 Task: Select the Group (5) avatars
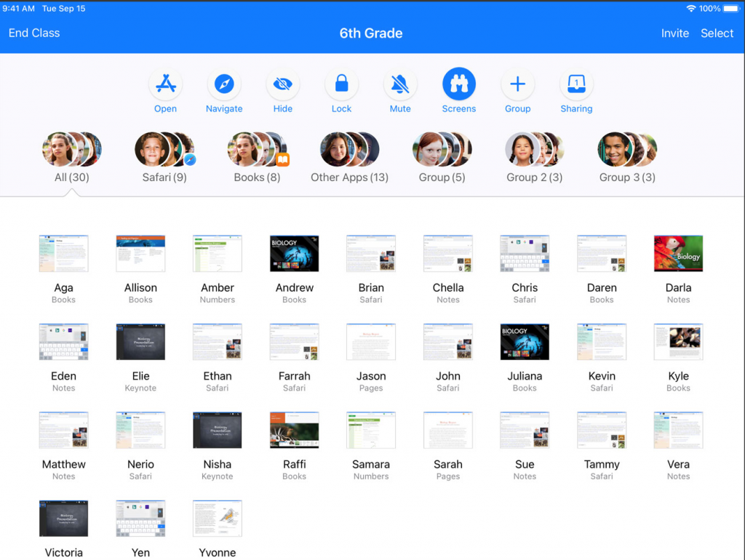(442, 149)
